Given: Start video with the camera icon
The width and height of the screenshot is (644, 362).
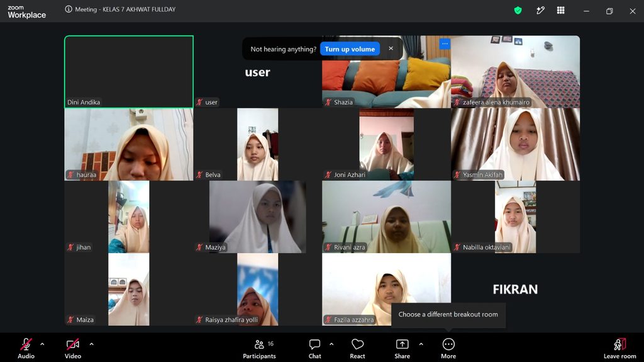Looking at the screenshot, I should coord(73,344).
